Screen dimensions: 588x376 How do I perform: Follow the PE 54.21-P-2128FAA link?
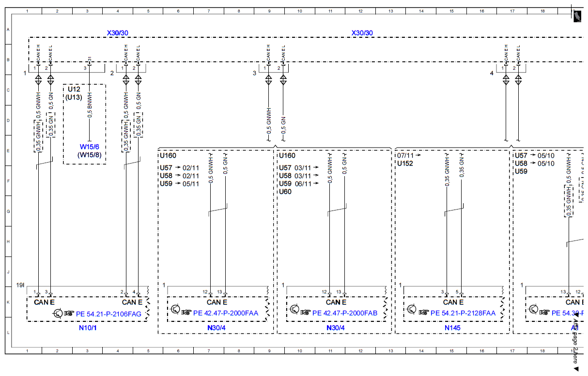(x=463, y=313)
